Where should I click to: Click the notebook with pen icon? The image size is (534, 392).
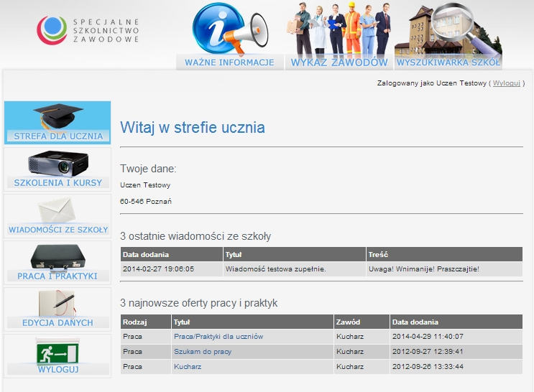pyautogui.click(x=57, y=304)
